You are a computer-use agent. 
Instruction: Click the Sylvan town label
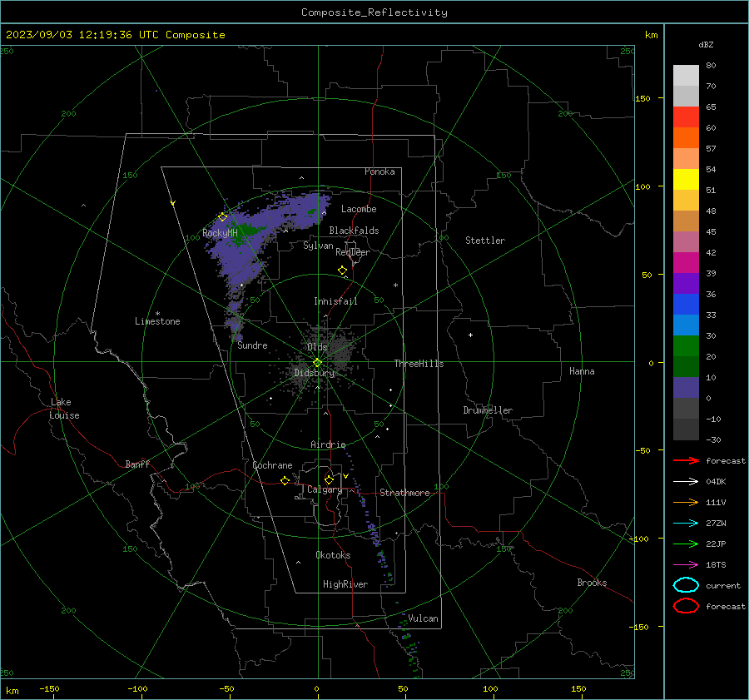[318, 246]
